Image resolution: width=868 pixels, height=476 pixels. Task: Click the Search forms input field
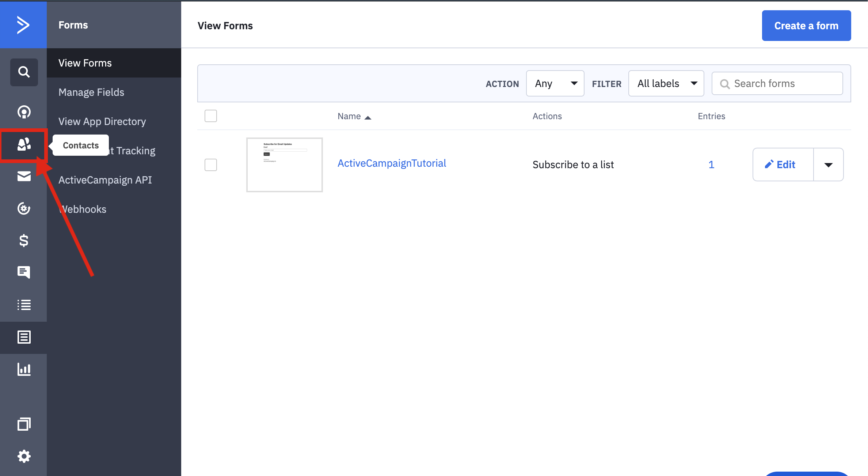click(782, 84)
